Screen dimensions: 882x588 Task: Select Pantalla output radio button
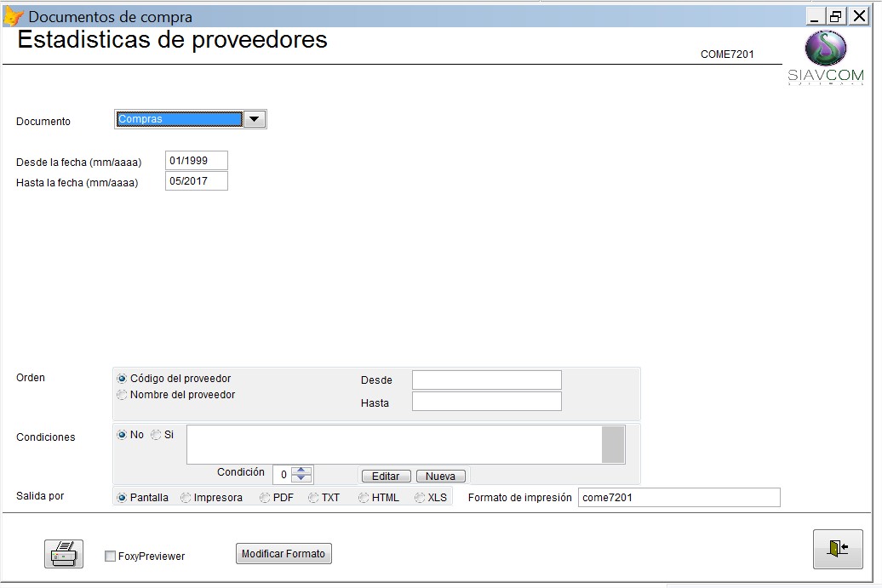coord(122,498)
